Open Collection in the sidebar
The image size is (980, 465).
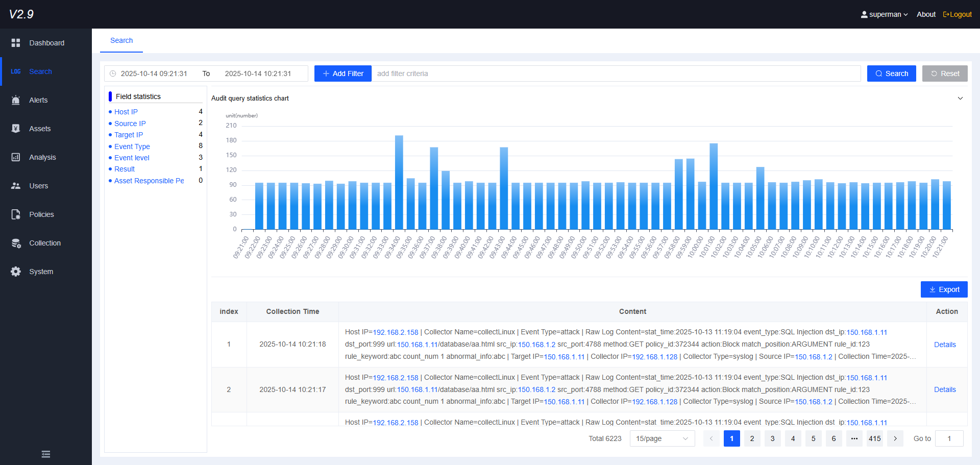coord(46,243)
